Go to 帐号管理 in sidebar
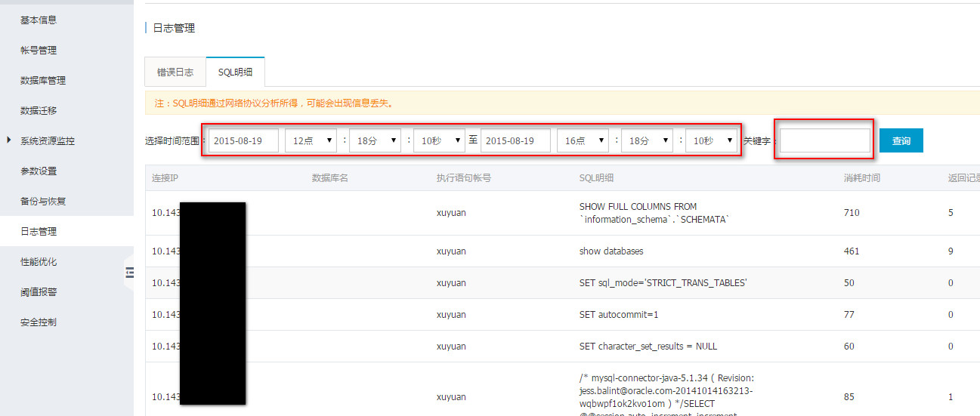Screen dimensions: 980x416 click(x=39, y=51)
